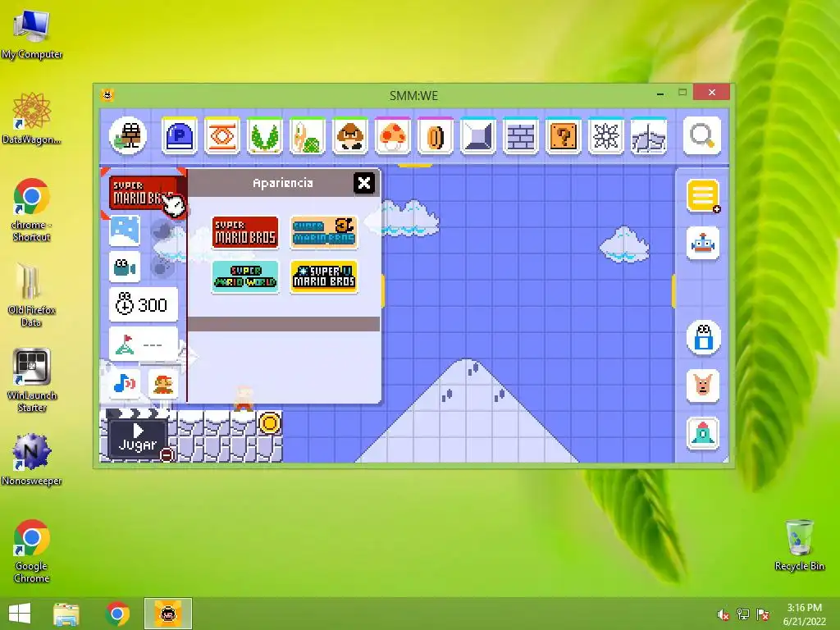The height and width of the screenshot is (630, 840).
Task: Choose the green piranha plant enemy
Action: point(265,136)
